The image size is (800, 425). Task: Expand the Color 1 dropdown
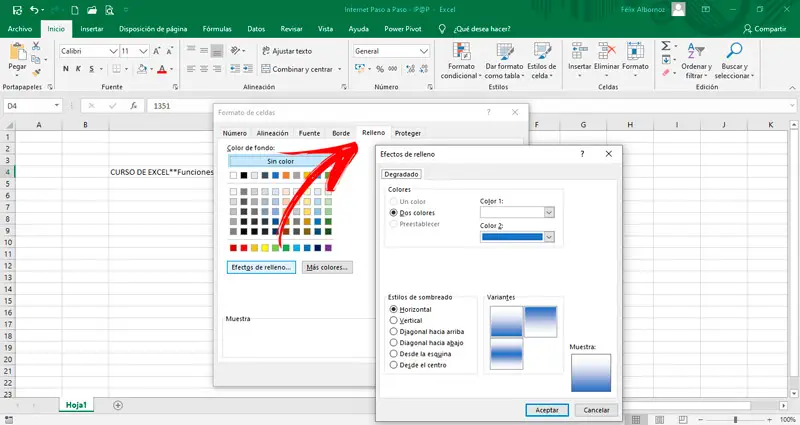pyautogui.click(x=549, y=212)
